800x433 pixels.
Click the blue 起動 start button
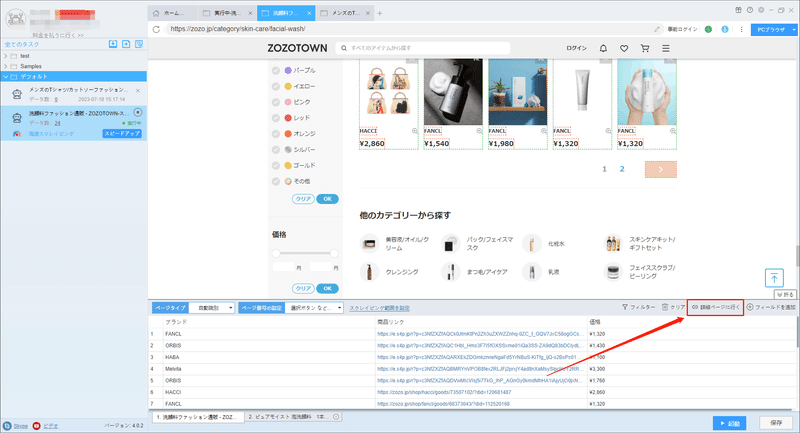[730, 423]
